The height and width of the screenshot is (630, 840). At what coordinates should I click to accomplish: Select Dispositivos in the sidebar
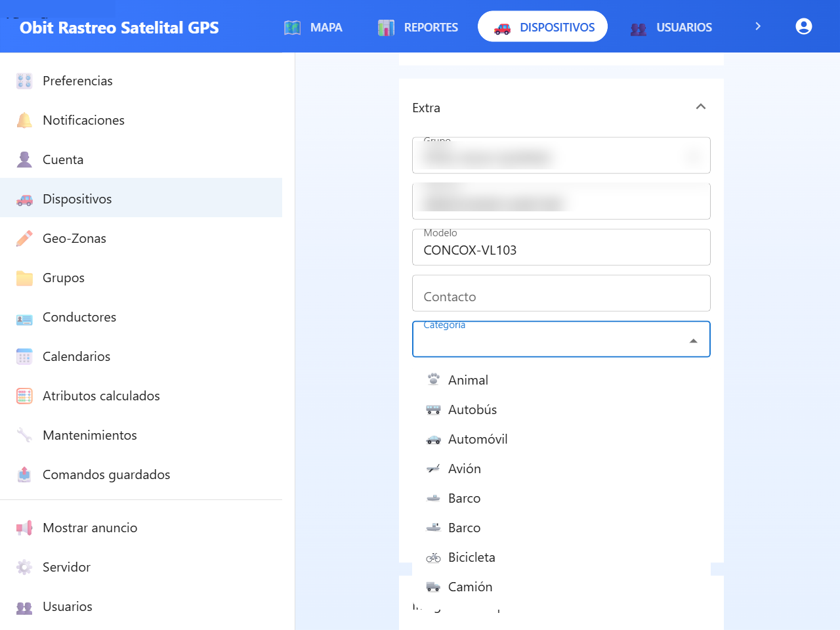click(141, 199)
